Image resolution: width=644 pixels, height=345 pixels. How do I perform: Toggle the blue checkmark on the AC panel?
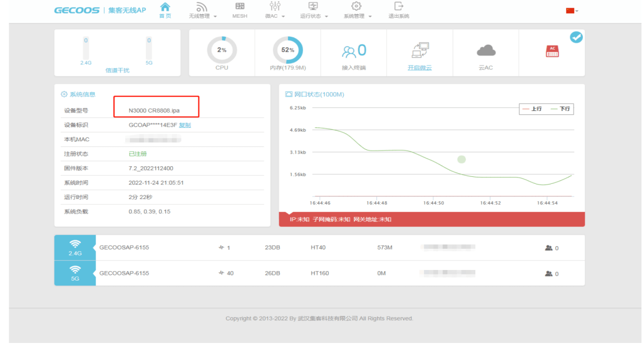coord(576,37)
